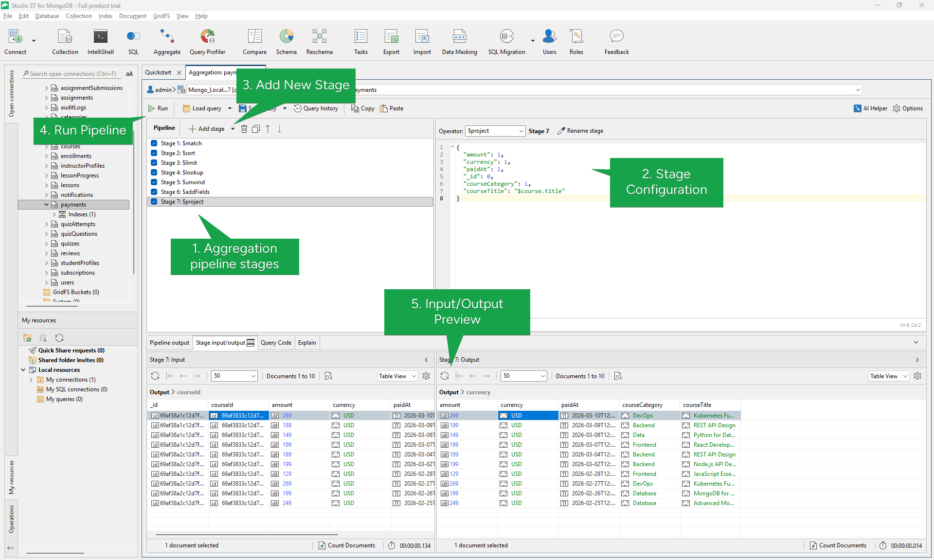This screenshot has width=934, height=560.
Task: Click the Stage 7 Input horizontal scrollbar
Action: (247, 535)
